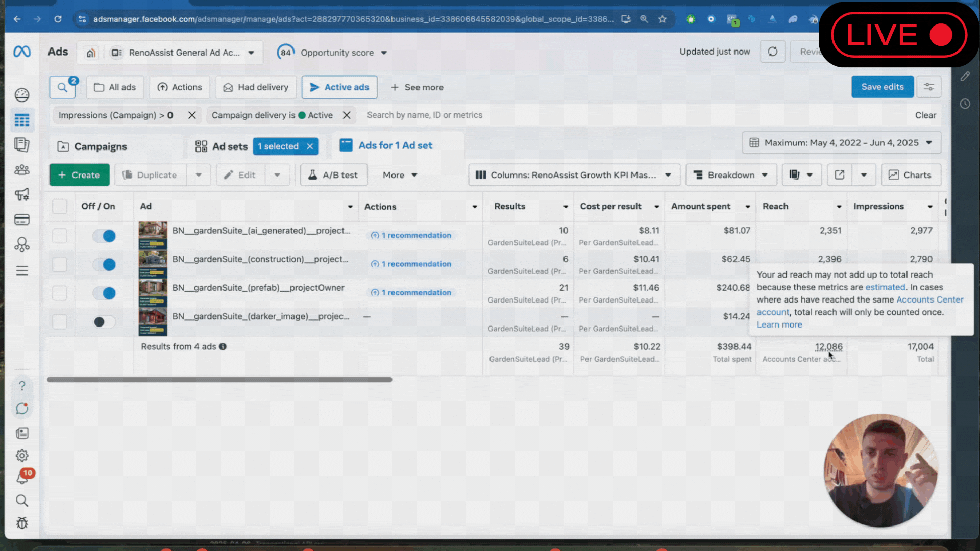Check the prefab ad row checkbox
The width and height of the screenshot is (980, 551).
pyautogui.click(x=60, y=293)
